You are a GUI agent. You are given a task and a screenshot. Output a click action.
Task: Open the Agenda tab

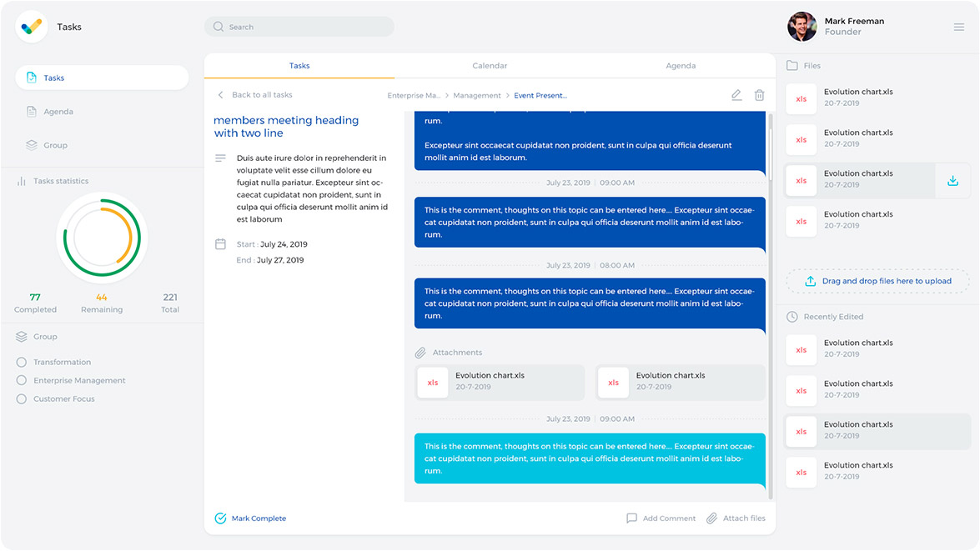click(x=681, y=65)
